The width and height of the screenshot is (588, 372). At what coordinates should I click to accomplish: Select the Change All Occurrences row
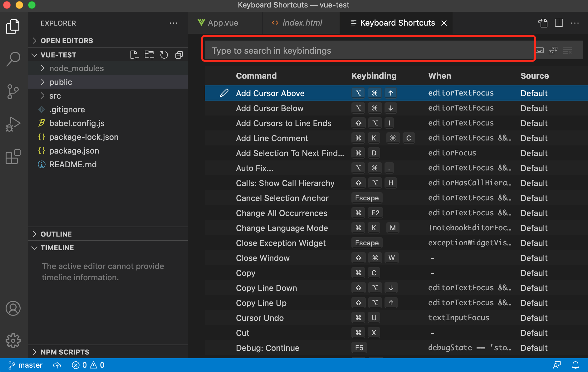pos(396,213)
